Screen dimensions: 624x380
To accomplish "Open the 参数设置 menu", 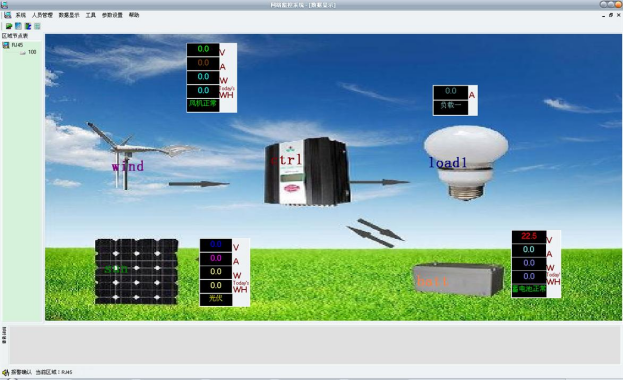I will pos(112,15).
